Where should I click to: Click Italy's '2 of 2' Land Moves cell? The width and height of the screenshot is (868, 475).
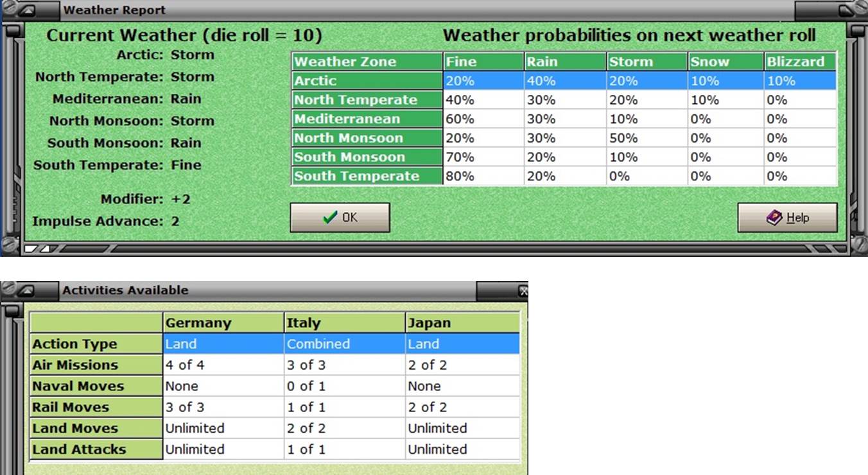[344, 429]
